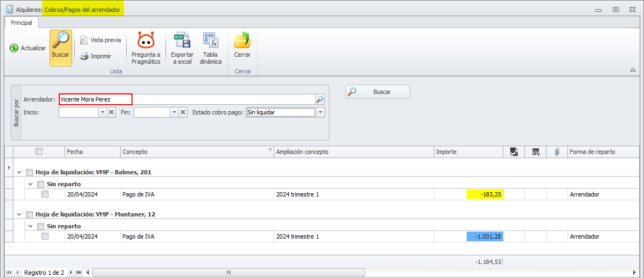Viewport: 644px width, 278px height.
Task: Collapse the ribbon with the chevron
Action: tap(633, 71)
